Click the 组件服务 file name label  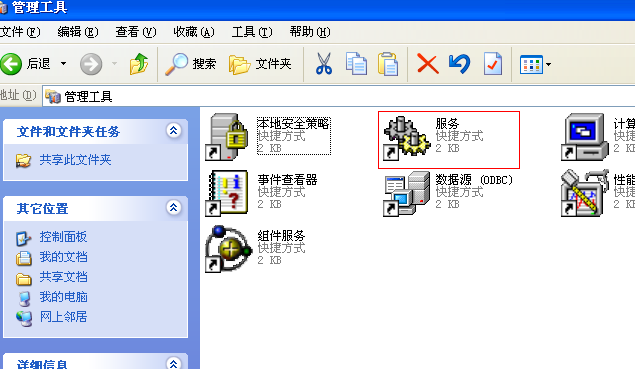point(281,235)
